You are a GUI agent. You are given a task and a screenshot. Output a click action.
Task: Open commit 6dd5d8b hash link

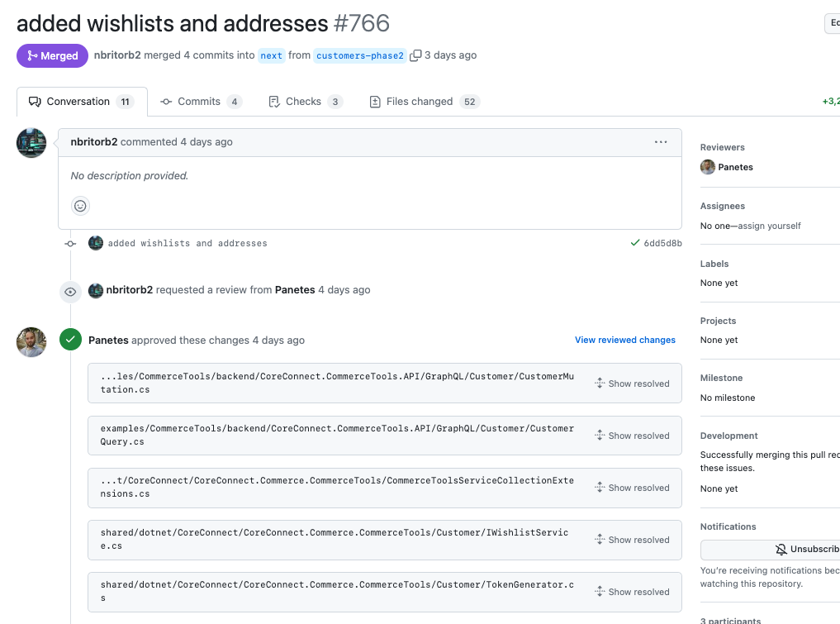(662, 243)
